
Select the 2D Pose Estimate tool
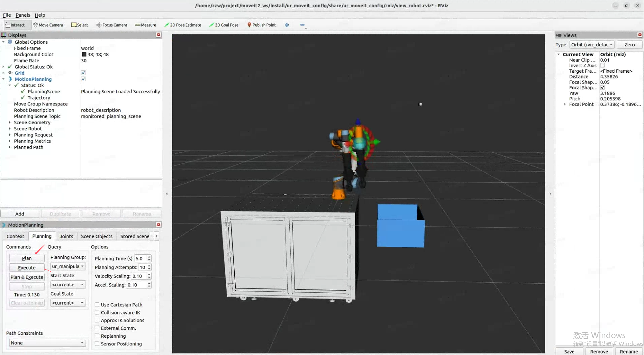pyautogui.click(x=183, y=25)
